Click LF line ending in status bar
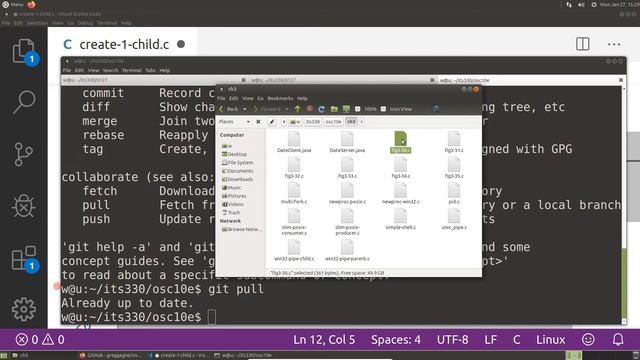 click(x=491, y=340)
